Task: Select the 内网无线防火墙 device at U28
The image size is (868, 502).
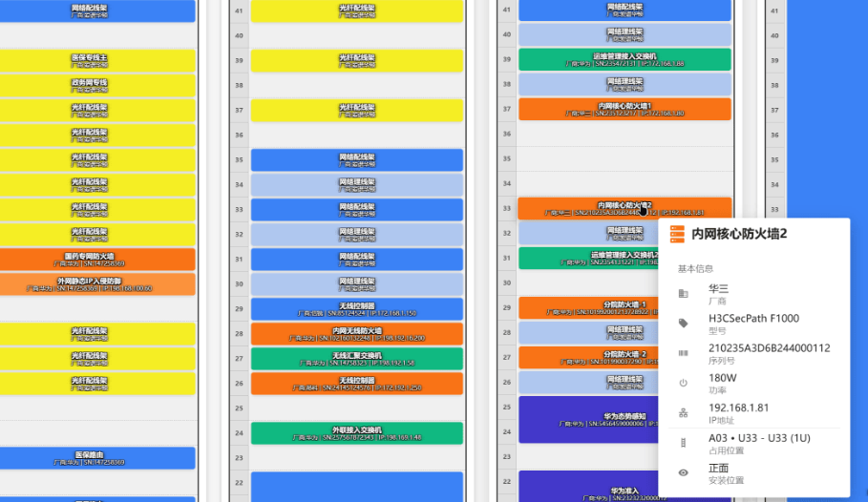Action: coord(357,334)
